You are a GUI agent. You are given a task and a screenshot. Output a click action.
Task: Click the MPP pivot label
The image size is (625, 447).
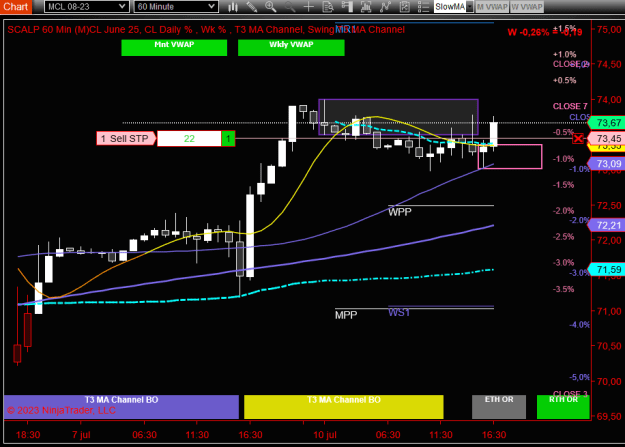(346, 315)
